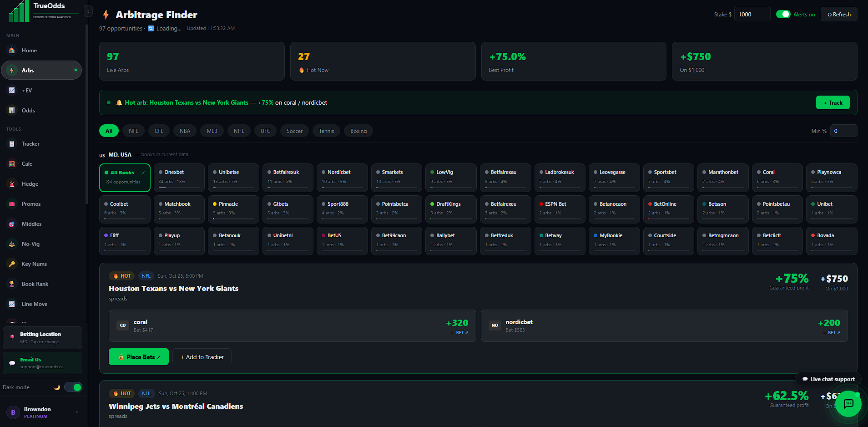
Task: Open the +EV chart icon
Action: click(x=12, y=91)
